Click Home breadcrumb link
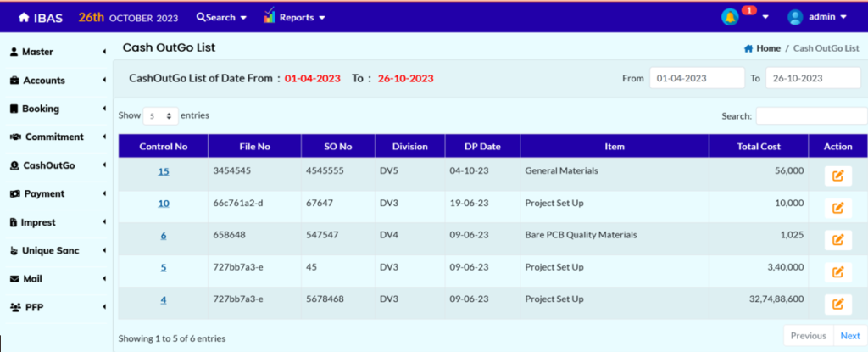 (x=768, y=48)
